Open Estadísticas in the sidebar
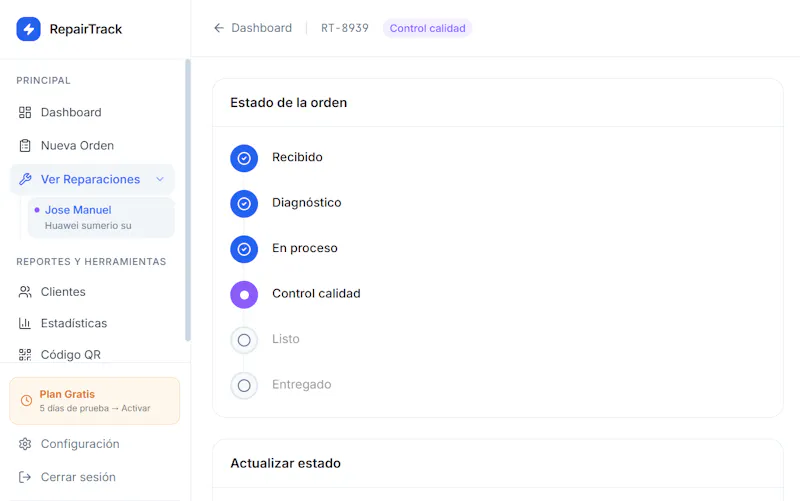The width and height of the screenshot is (800, 501). (92, 323)
